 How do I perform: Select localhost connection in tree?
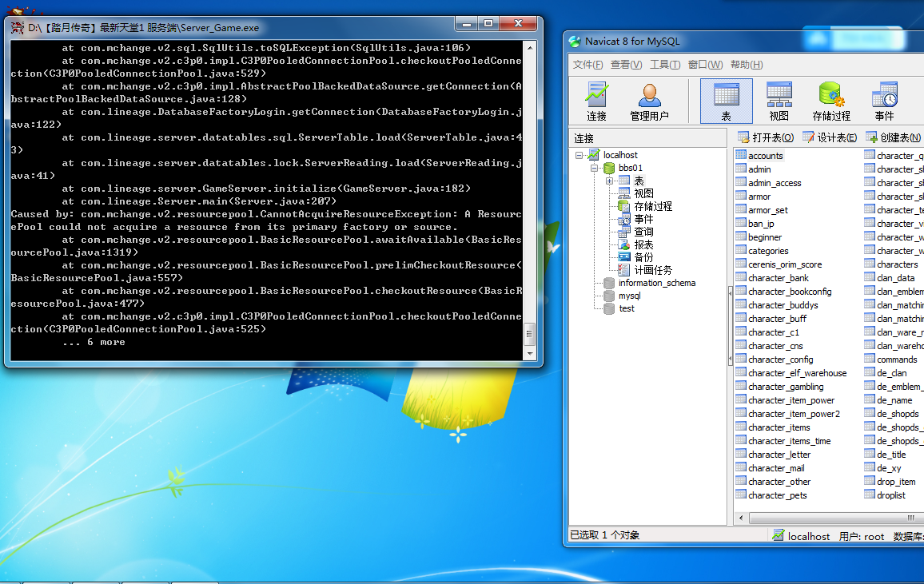(620, 155)
